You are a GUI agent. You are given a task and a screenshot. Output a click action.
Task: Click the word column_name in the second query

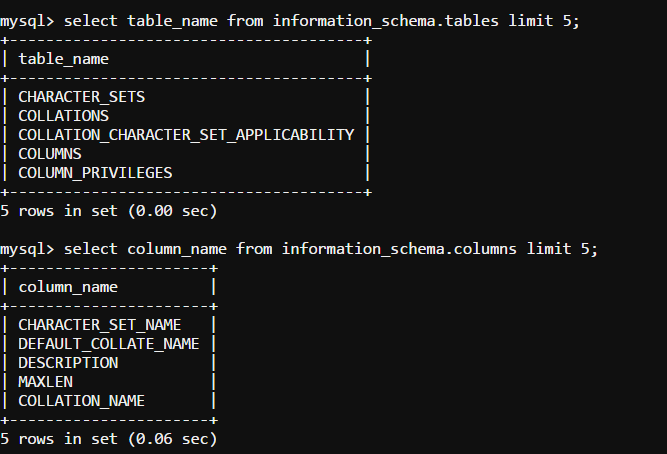tap(172, 248)
